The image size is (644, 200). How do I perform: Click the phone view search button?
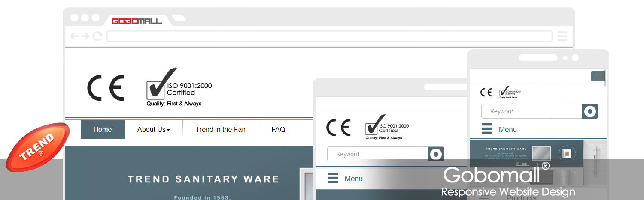point(590,111)
